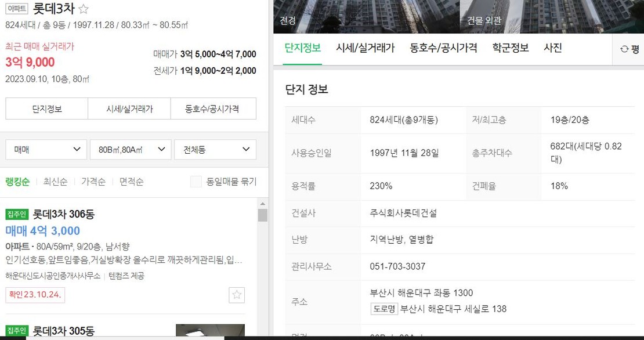Sort listings by 랭킹순
This screenshot has height=340, width=644.
coord(17,182)
